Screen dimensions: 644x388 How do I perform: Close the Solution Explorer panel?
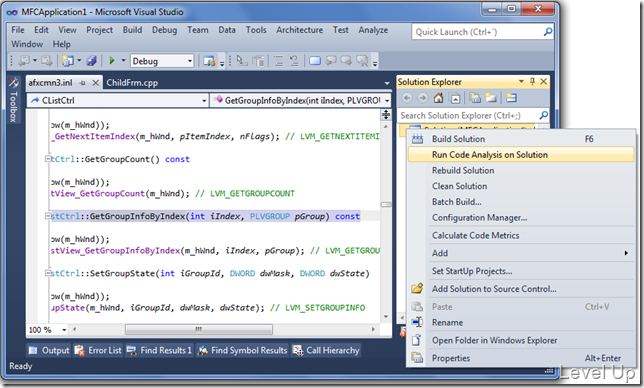point(543,81)
